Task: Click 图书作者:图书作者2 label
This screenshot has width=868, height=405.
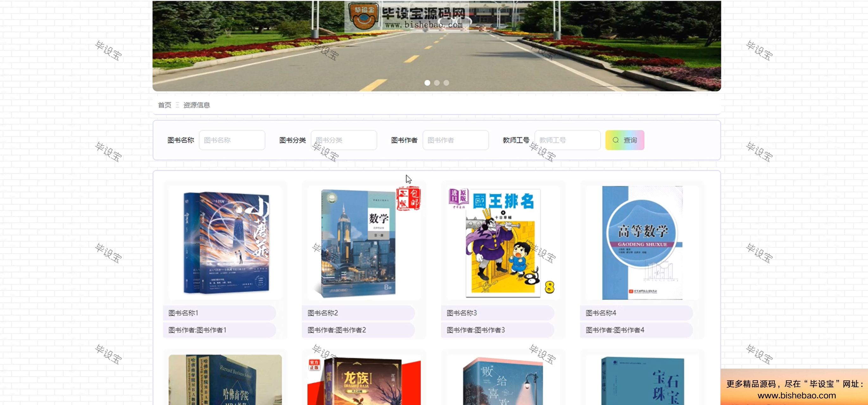Action: click(337, 330)
